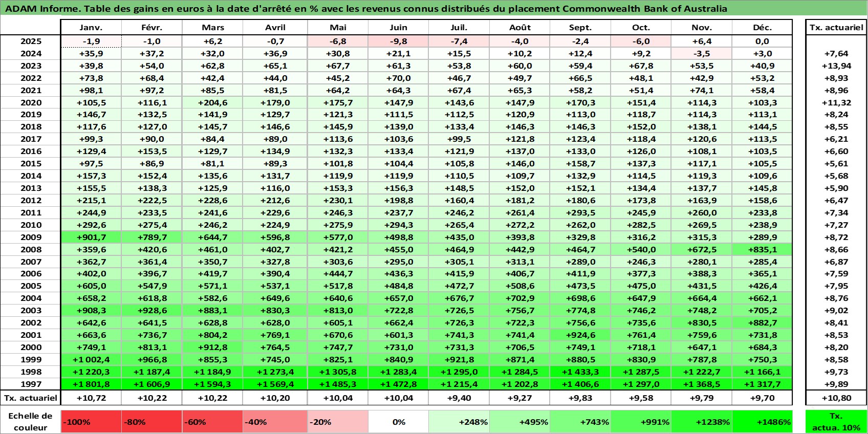Select the -20% pink scale swatch
Viewport: 868px width, 434px height.
coord(338,422)
